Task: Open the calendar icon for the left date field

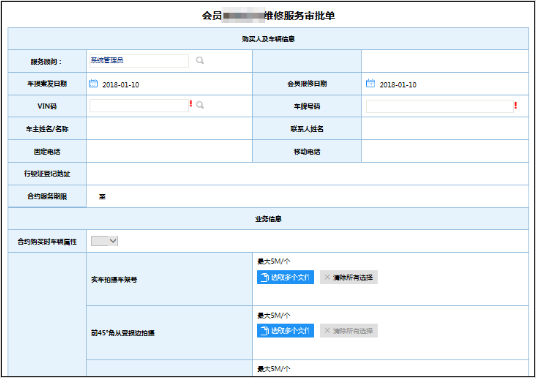Action: click(x=93, y=83)
